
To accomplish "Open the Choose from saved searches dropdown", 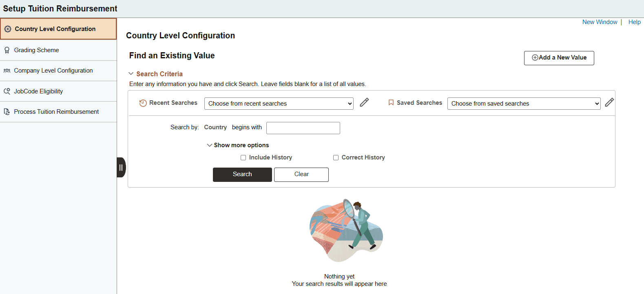I will 524,104.
